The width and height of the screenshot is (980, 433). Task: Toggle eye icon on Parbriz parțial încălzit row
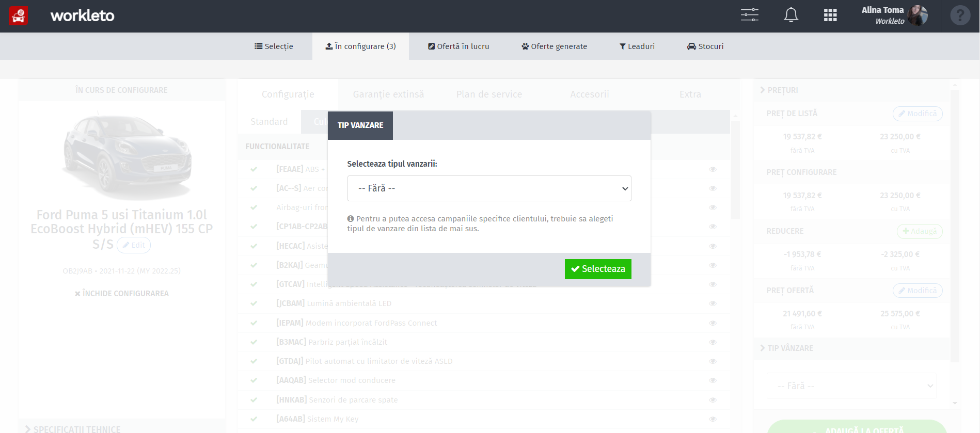tap(713, 342)
